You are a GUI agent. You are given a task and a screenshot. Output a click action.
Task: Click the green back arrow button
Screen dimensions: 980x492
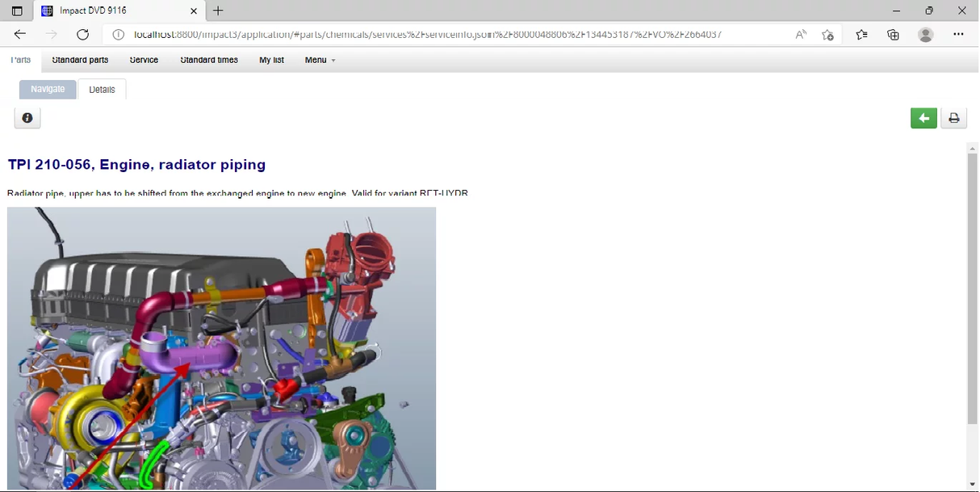[923, 118]
